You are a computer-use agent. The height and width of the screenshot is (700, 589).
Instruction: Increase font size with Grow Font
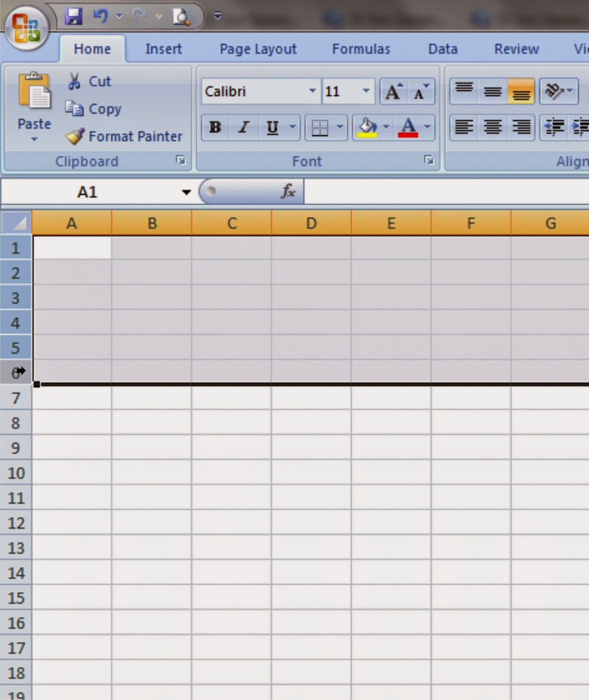coord(394,91)
